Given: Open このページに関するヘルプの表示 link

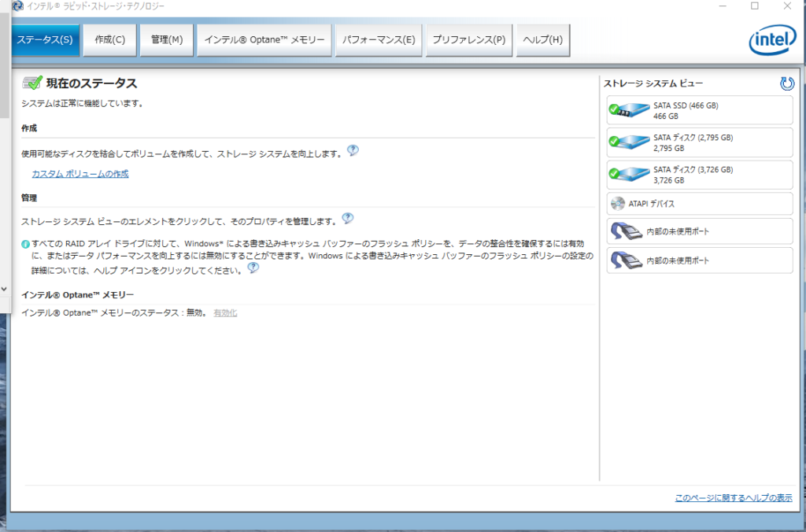Looking at the screenshot, I should pyautogui.click(x=733, y=498).
